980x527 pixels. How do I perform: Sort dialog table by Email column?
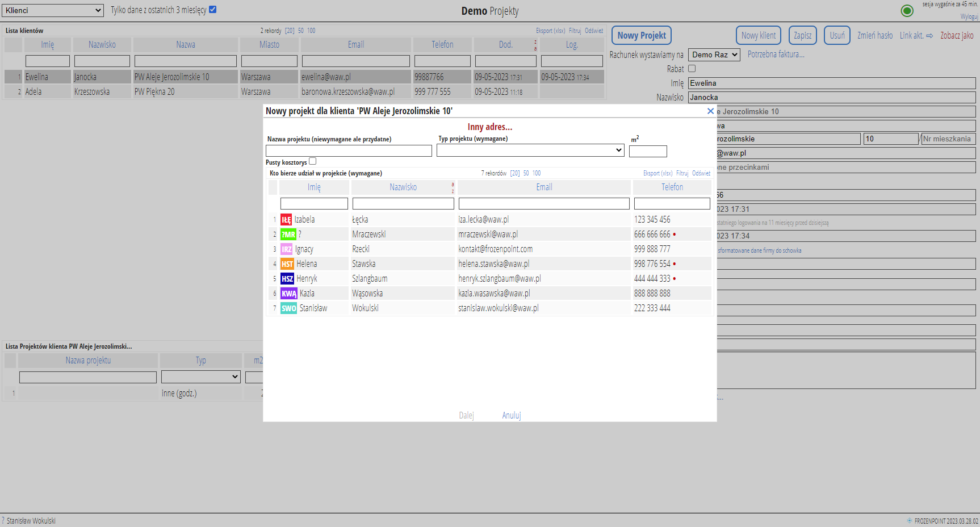544,187
